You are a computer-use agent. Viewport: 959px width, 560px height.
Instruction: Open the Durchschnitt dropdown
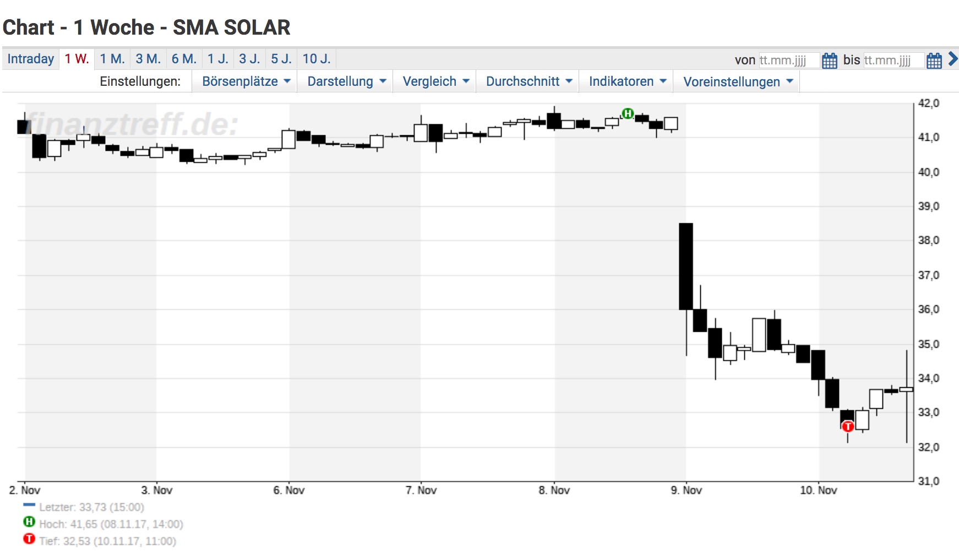click(x=527, y=81)
